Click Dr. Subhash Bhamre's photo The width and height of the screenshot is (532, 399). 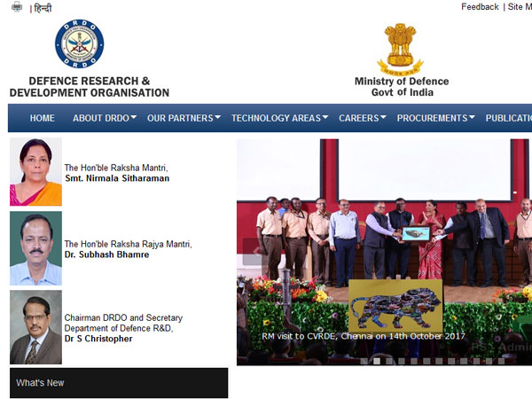point(35,248)
